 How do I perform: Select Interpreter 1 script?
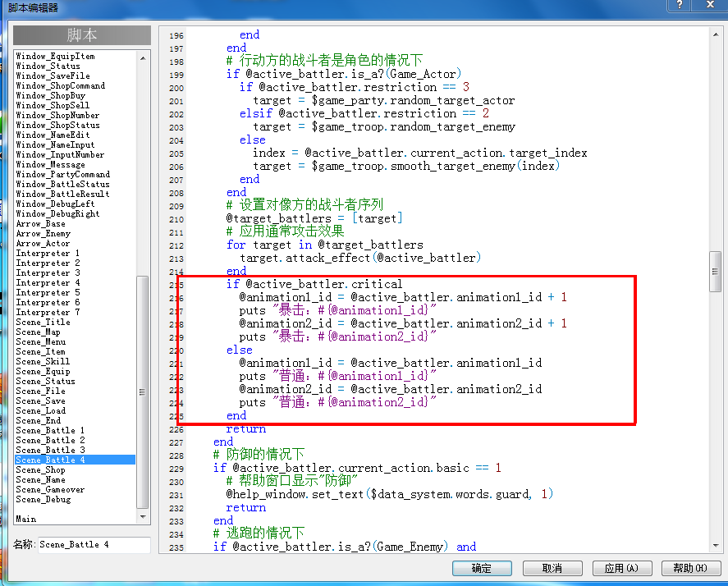pyautogui.click(x=48, y=253)
